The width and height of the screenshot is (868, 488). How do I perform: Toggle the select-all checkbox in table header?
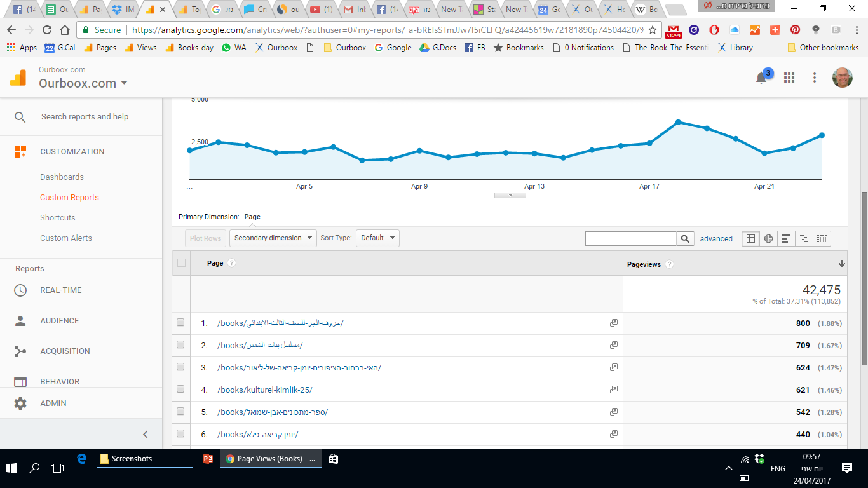coord(181,263)
